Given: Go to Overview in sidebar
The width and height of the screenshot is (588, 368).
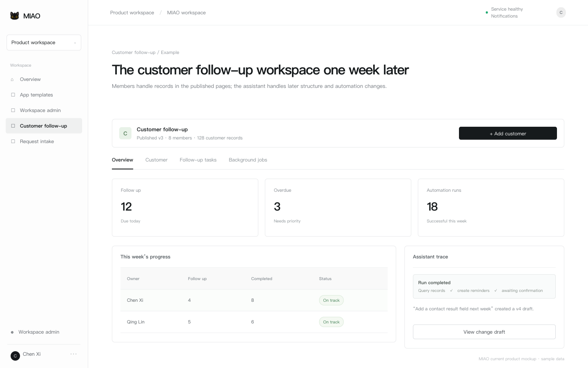Looking at the screenshot, I should pyautogui.click(x=44, y=79).
